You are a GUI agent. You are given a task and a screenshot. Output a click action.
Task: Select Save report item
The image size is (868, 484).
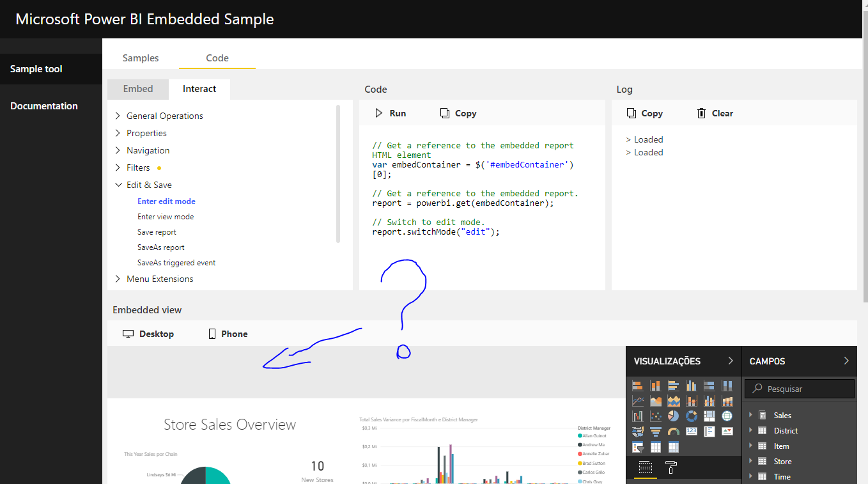coord(157,231)
